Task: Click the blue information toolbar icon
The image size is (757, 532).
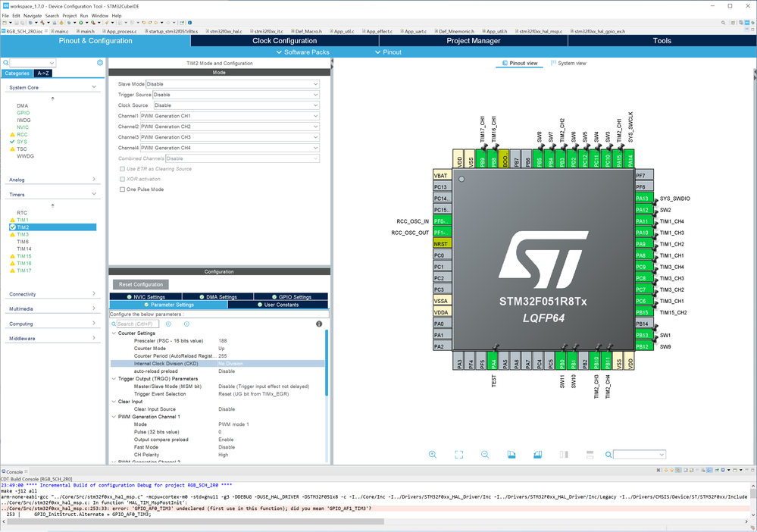Action: tap(189, 23)
